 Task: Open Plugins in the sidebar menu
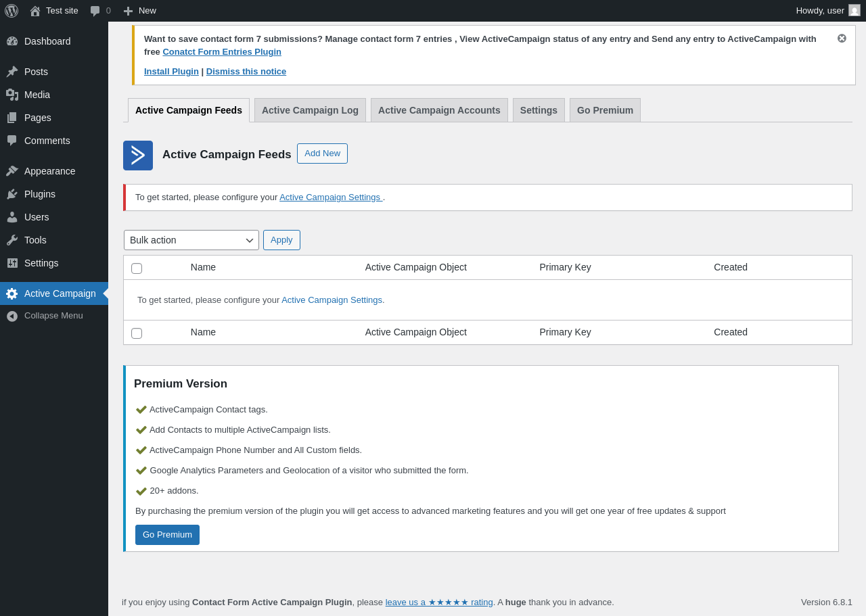(54, 194)
